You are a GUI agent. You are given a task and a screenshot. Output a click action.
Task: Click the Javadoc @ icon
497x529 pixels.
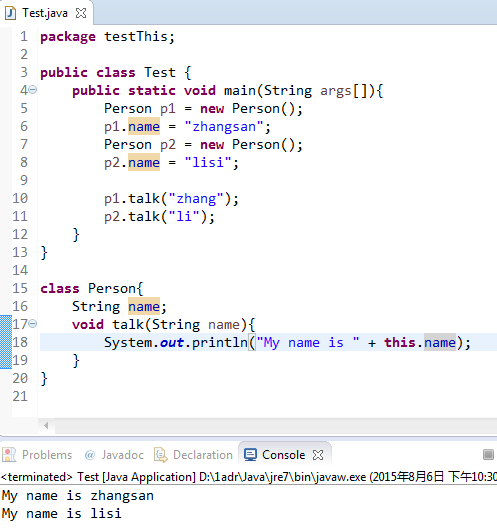click(90, 455)
